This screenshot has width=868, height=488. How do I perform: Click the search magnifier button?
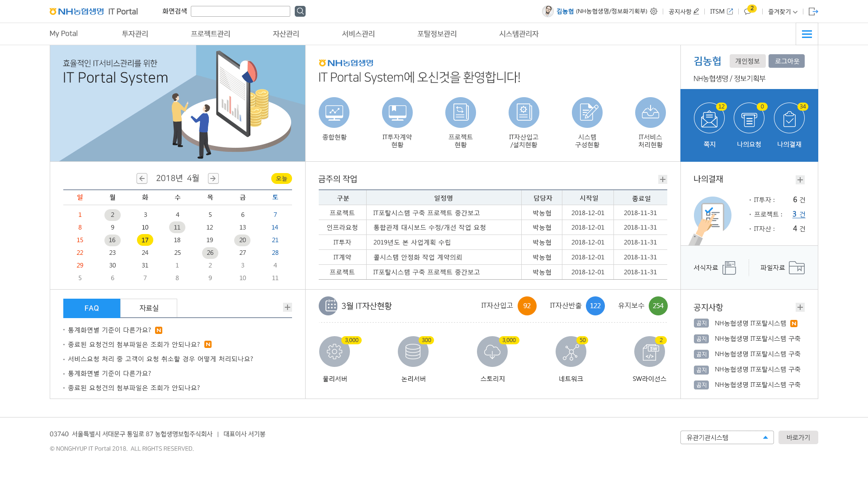click(x=300, y=11)
